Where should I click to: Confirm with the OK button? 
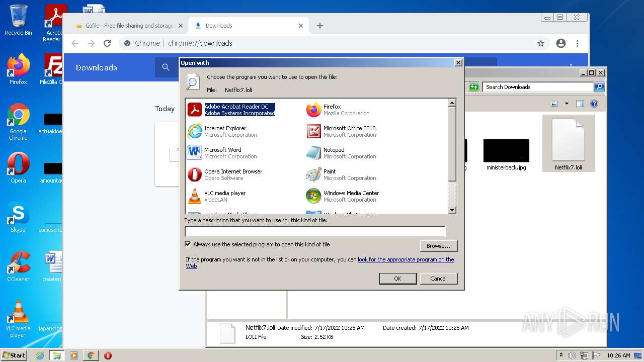click(397, 279)
